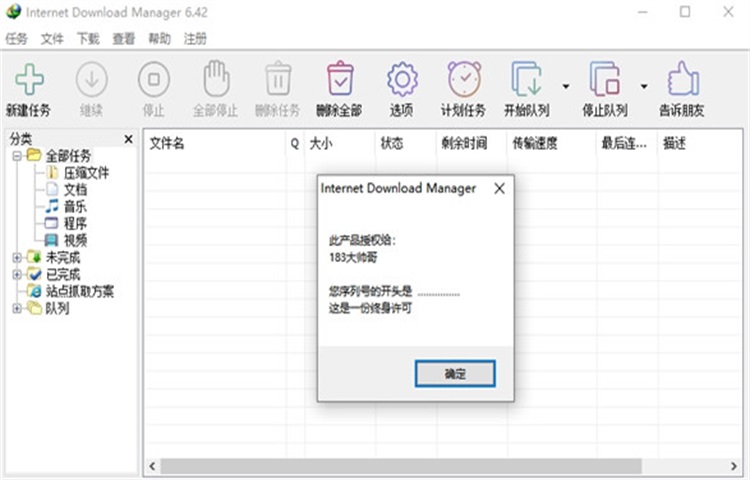The image size is (750, 480).
Task: Minimize the Internet Download Manager window
Action: pos(643,12)
